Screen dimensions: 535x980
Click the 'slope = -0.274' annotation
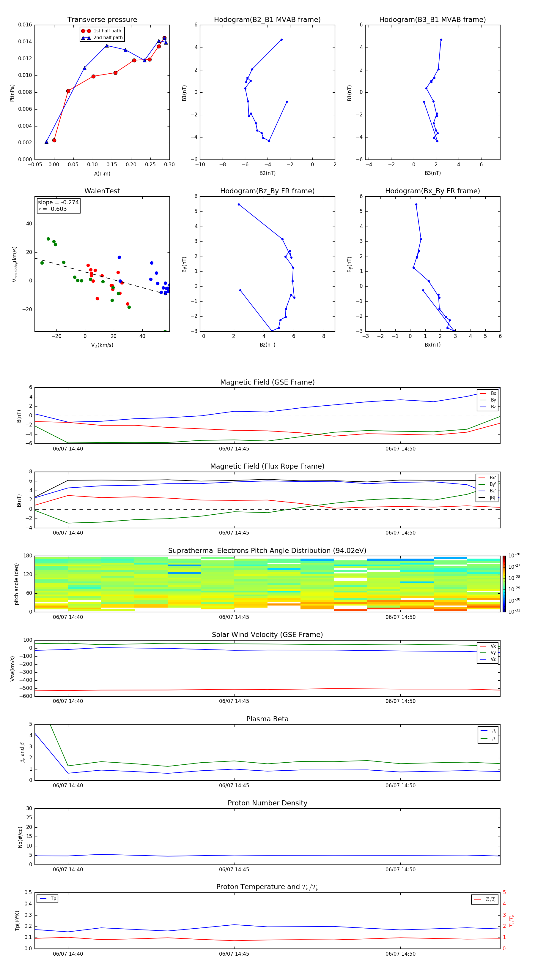pyautogui.click(x=58, y=203)
